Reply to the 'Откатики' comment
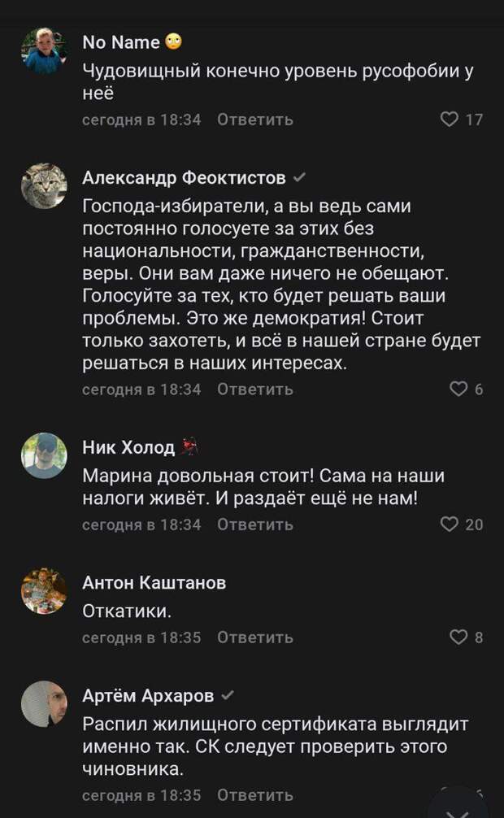Image resolution: width=504 pixels, height=818 pixels. [x=255, y=637]
